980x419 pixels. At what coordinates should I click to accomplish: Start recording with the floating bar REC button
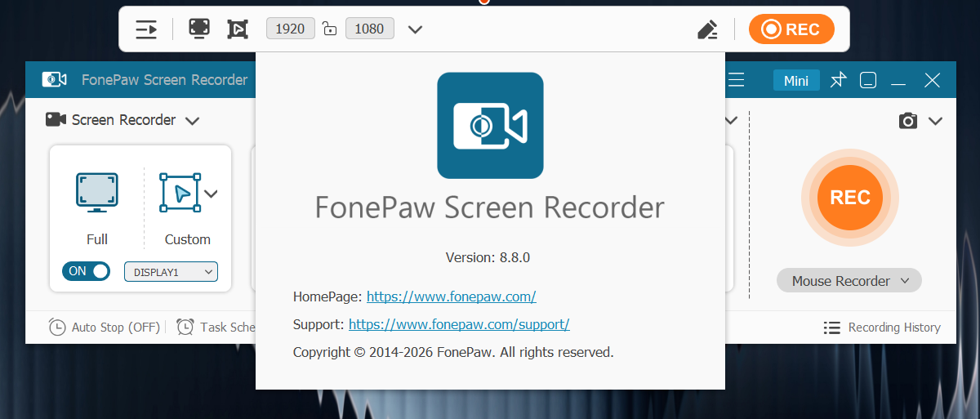click(x=791, y=29)
